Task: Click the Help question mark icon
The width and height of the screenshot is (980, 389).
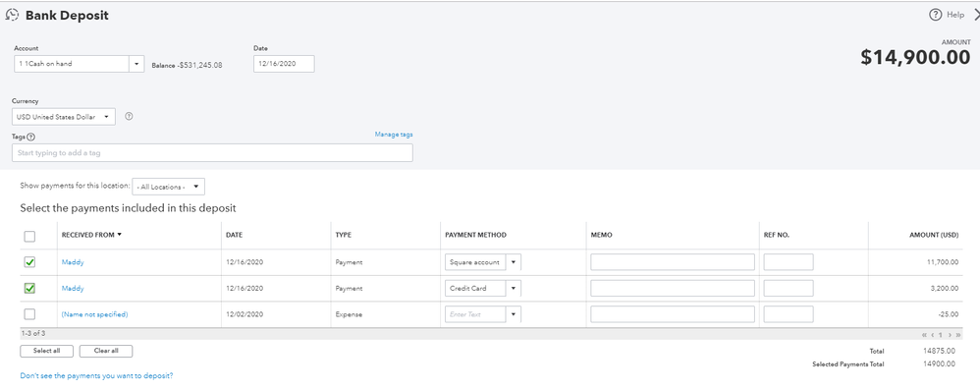Action: pyautogui.click(x=935, y=15)
